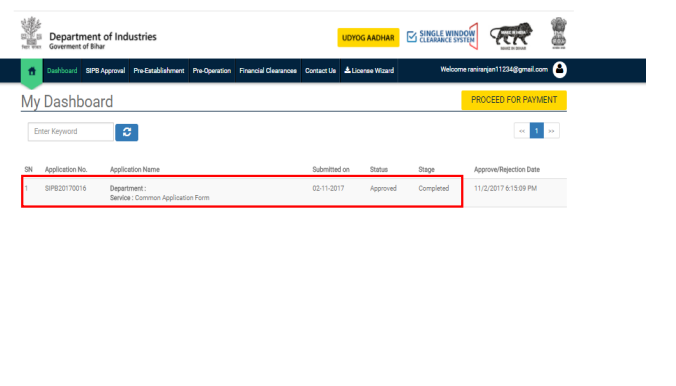Viewport: 676px width, 386px height.
Task: Click PROCEED FOR PAYMENT button
Action: tap(514, 100)
